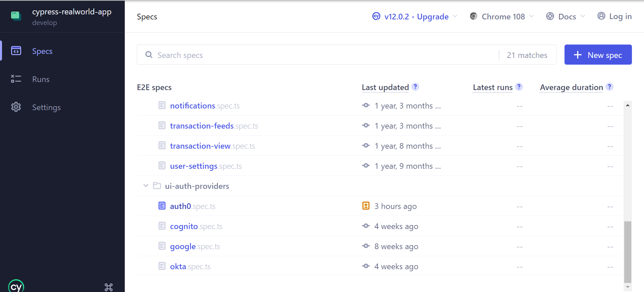Collapse the ui-auth-providers folder
This screenshot has width=644, height=292.
click(x=146, y=186)
